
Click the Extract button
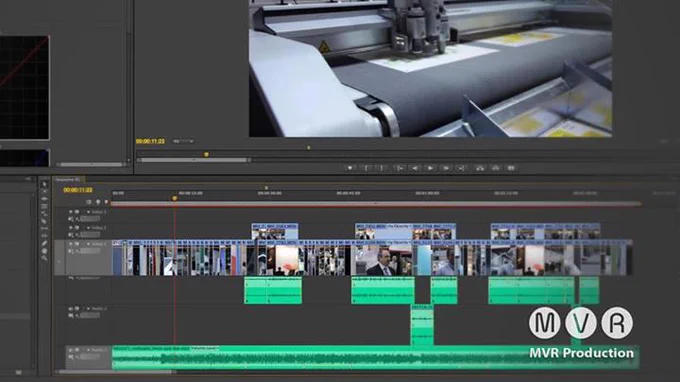(495, 168)
